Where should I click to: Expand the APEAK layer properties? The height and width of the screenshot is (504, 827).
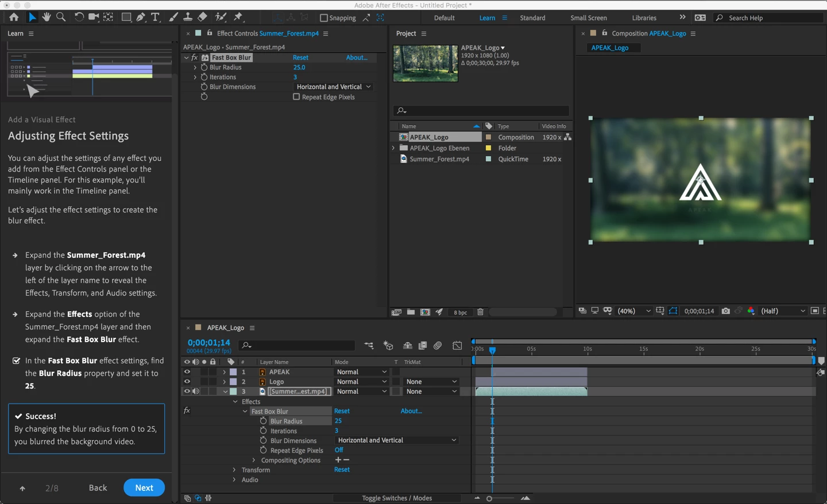point(224,372)
